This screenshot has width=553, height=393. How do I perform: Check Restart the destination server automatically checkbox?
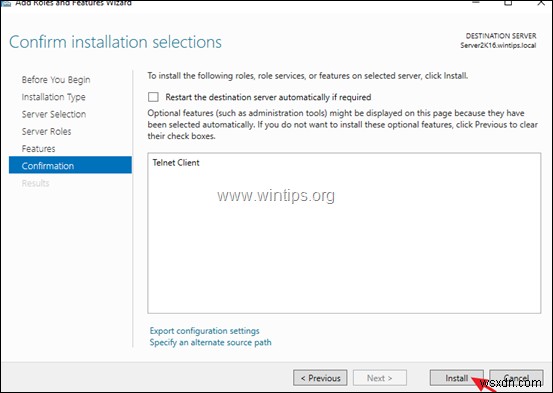pos(153,97)
